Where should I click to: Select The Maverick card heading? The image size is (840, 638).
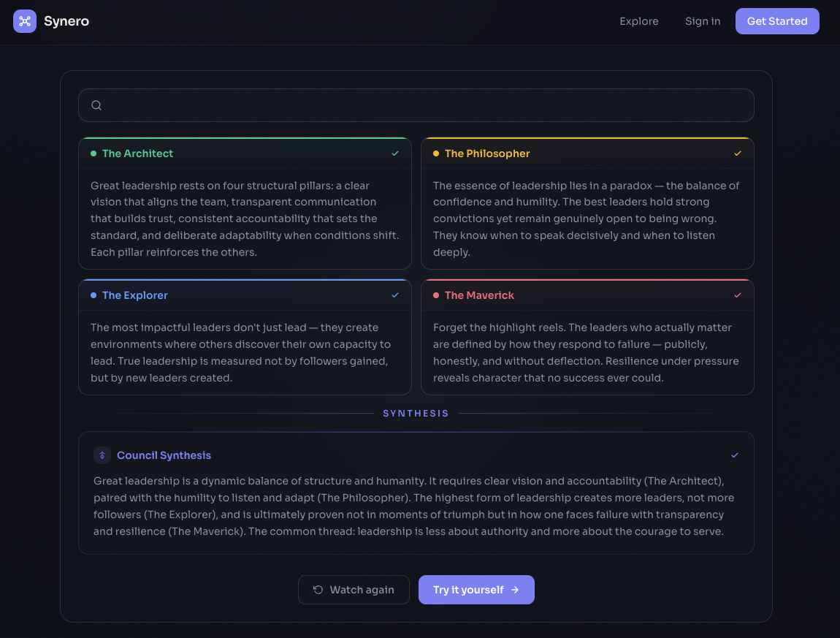coord(479,295)
